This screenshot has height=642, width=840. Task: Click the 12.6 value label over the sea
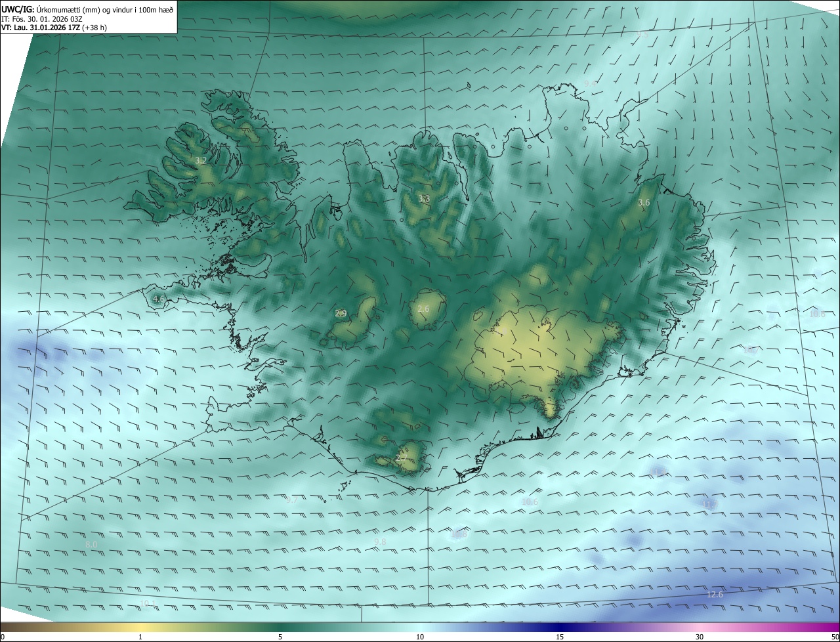pyautogui.click(x=715, y=595)
